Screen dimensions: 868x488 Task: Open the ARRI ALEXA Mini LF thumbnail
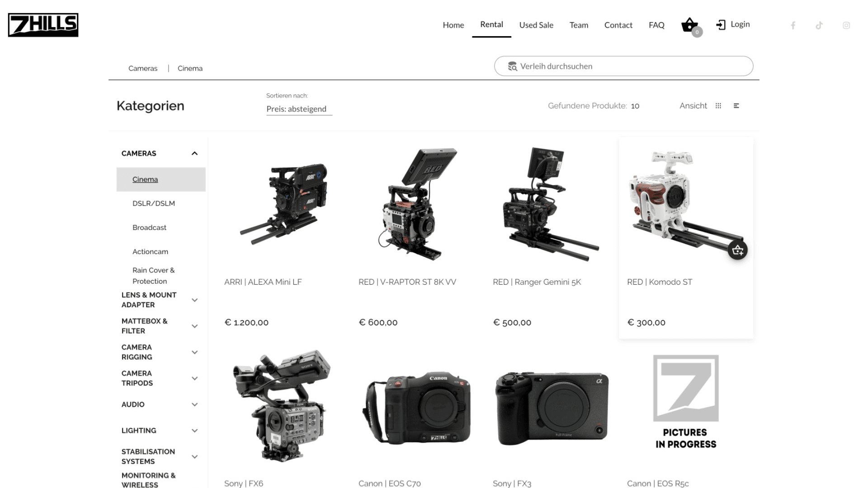click(284, 203)
